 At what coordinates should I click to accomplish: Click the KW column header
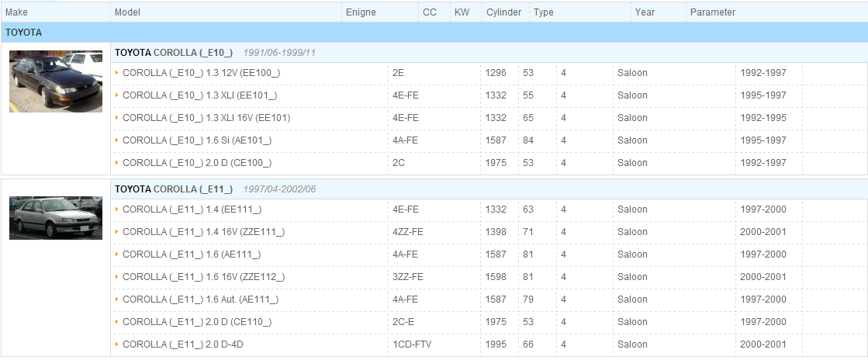point(462,12)
